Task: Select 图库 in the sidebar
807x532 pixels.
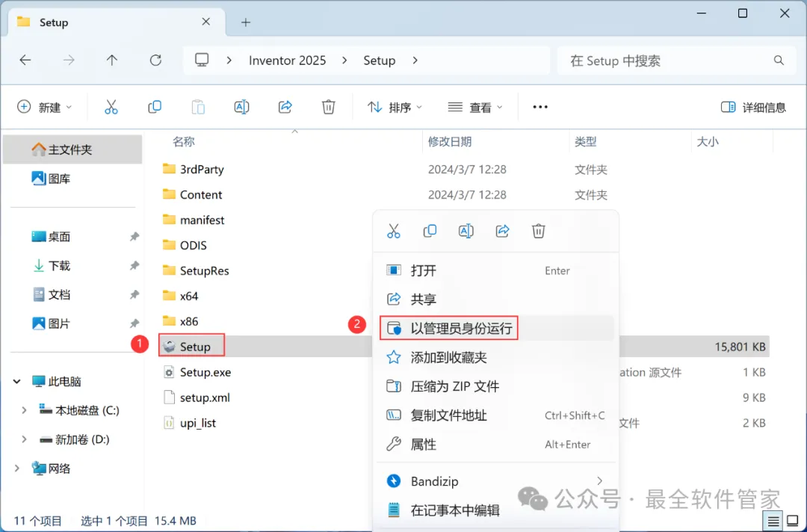Action: tap(72, 179)
